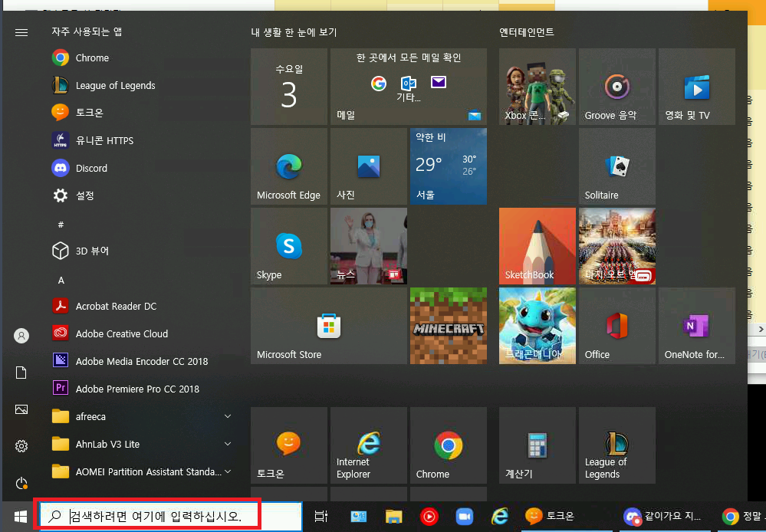Viewport: 766px width, 532px height.
Task: Launch League of Legends from the app list
Action: click(142, 86)
